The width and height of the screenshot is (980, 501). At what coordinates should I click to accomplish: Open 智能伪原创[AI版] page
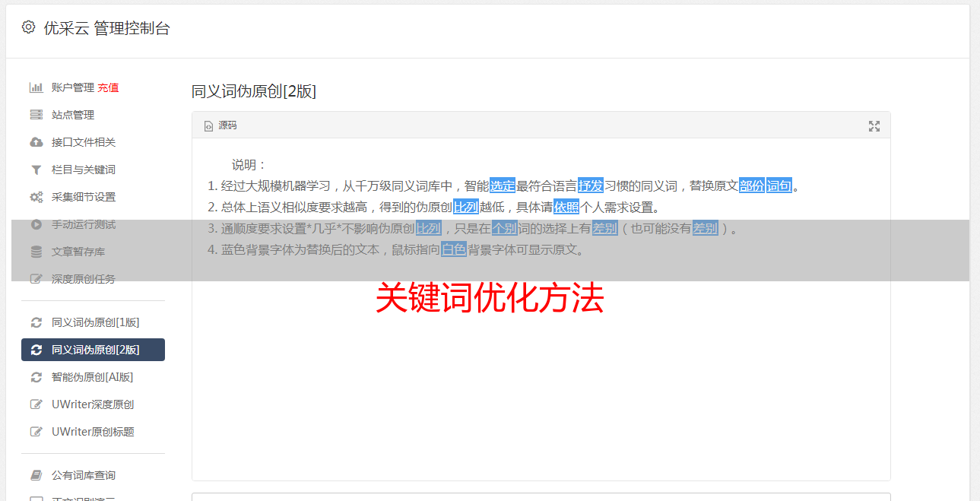click(x=93, y=377)
